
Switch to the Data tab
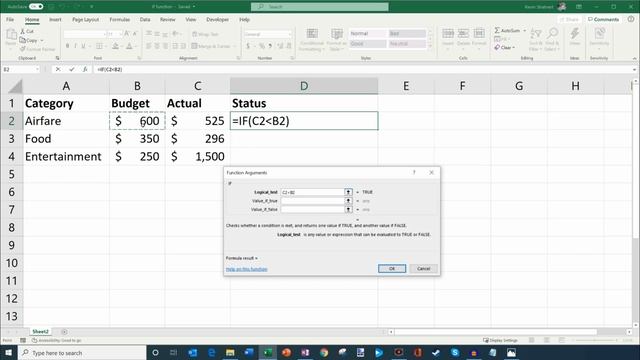point(145,19)
